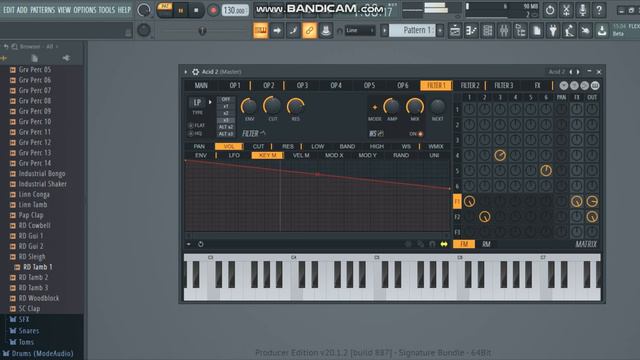Click the stamp tool icon in toolbar

click(326, 30)
